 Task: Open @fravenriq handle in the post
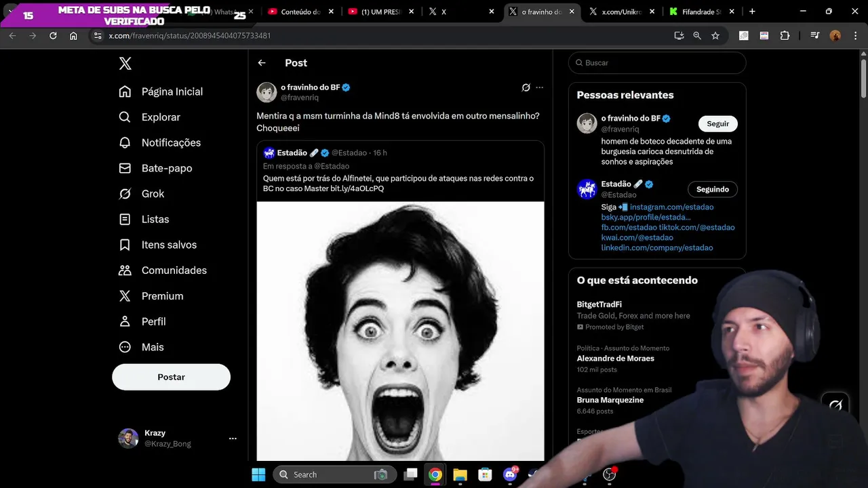point(300,98)
